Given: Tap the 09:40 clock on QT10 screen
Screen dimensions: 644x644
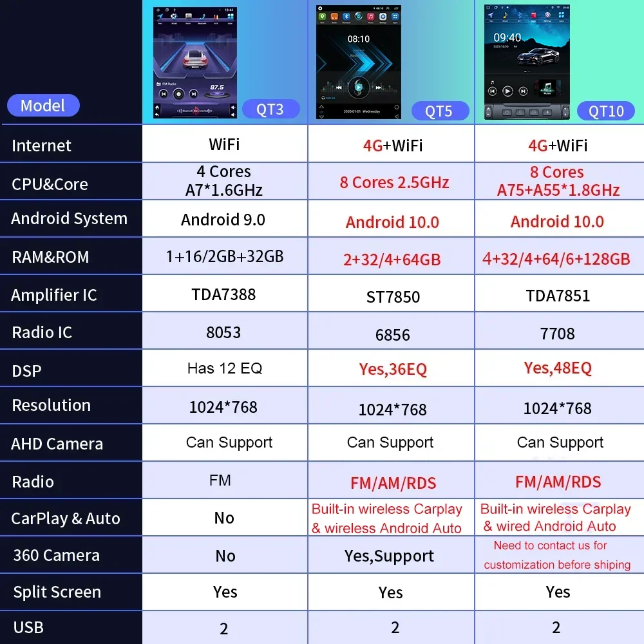Looking at the screenshot, I should coord(507,38).
